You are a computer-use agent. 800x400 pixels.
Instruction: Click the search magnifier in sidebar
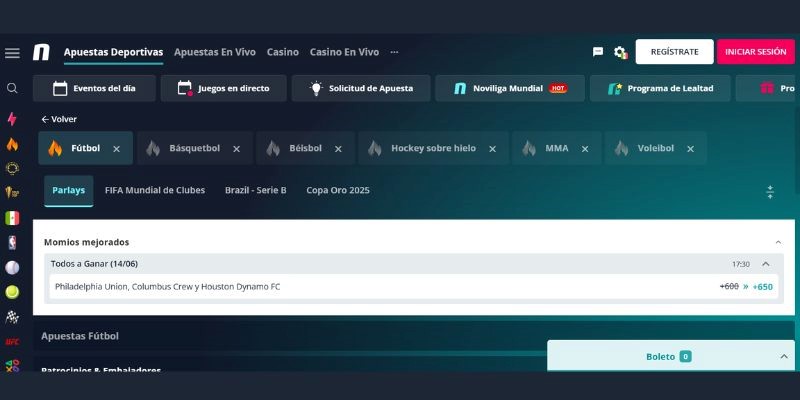(x=12, y=88)
